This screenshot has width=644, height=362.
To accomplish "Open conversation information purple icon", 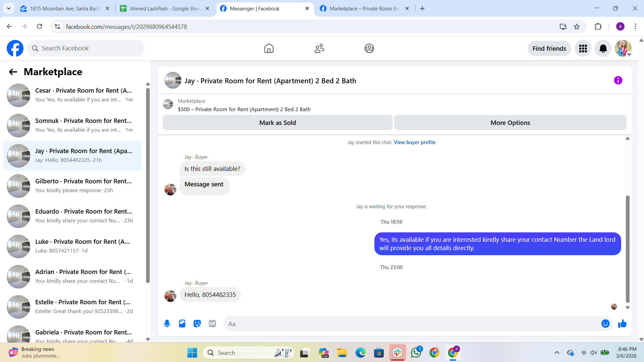I will [618, 80].
